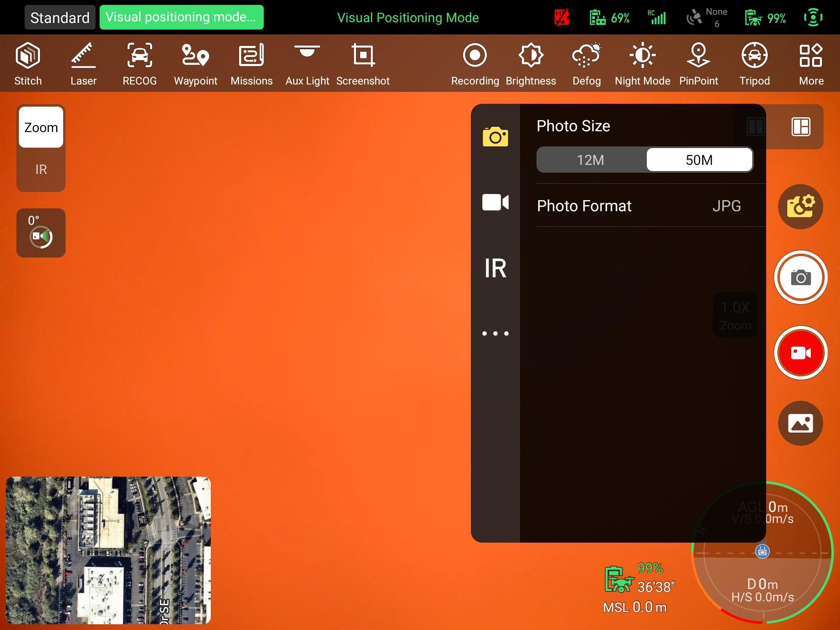Open the media gallery
The width and height of the screenshot is (840, 630).
(x=801, y=423)
